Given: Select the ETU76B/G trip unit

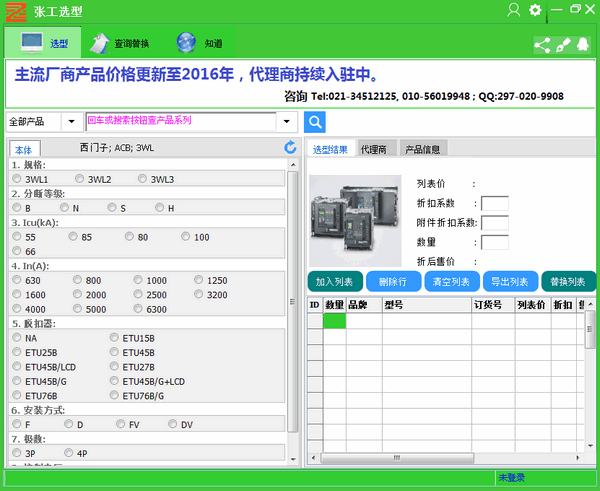Looking at the screenshot, I should [x=114, y=395].
